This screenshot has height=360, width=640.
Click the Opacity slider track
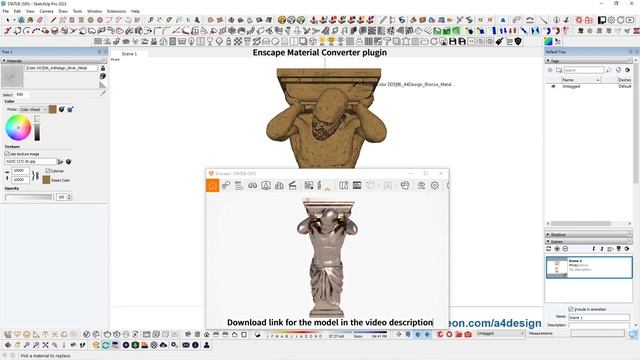pos(29,197)
